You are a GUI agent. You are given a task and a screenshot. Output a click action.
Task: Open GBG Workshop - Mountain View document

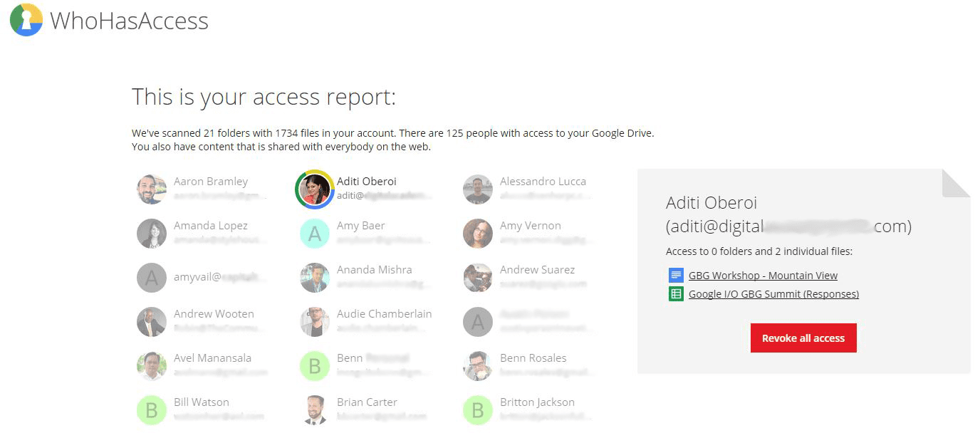tap(763, 276)
